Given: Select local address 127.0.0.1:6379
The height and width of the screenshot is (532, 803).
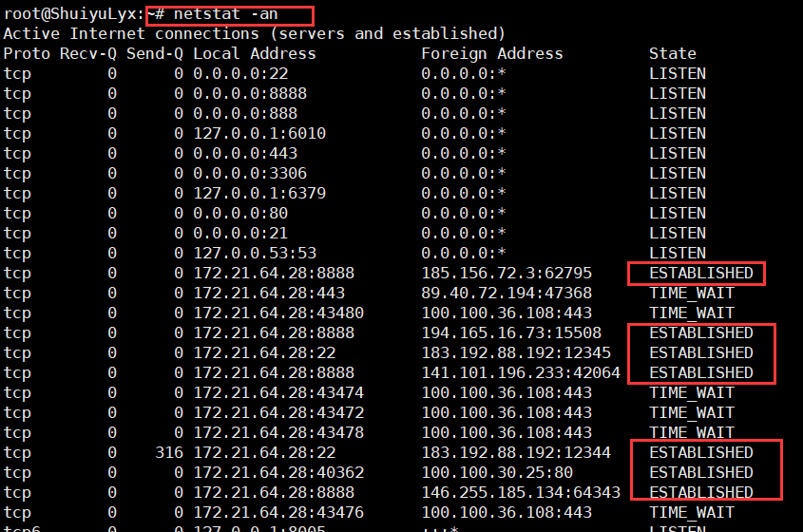Looking at the screenshot, I should [x=259, y=194].
